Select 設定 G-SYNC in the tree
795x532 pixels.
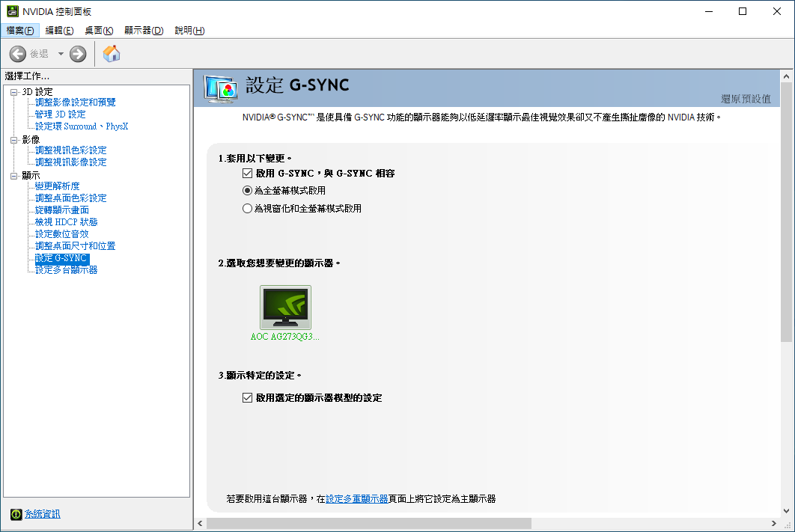pyautogui.click(x=62, y=258)
